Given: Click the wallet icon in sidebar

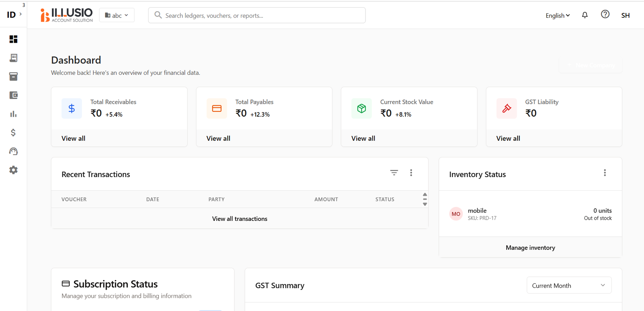Looking at the screenshot, I should tap(13, 95).
